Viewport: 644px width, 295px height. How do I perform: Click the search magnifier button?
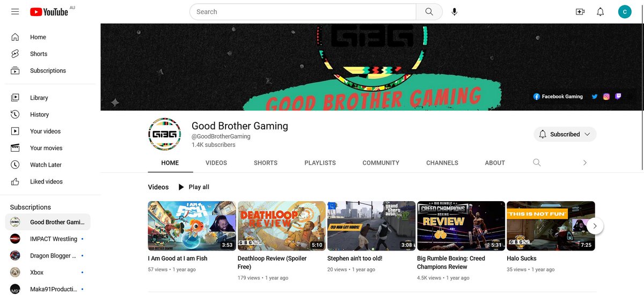click(x=429, y=12)
